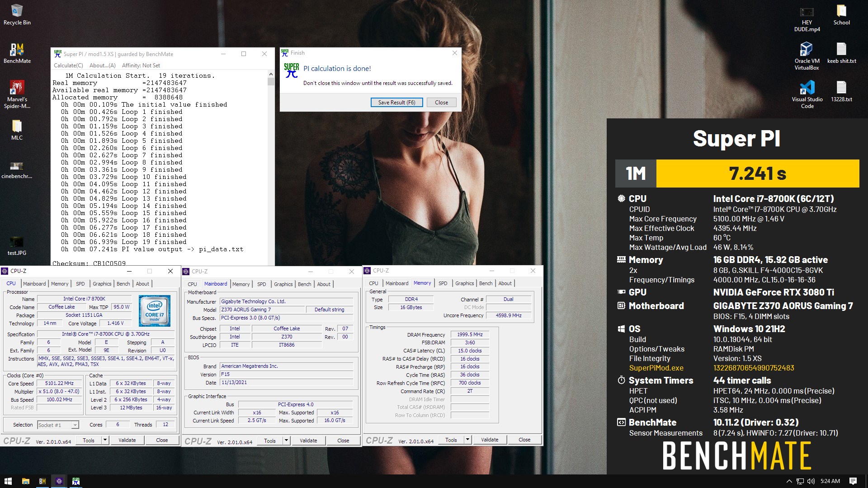Image resolution: width=868 pixels, height=488 pixels.
Task: Click Save Result (F6) button
Action: (396, 103)
